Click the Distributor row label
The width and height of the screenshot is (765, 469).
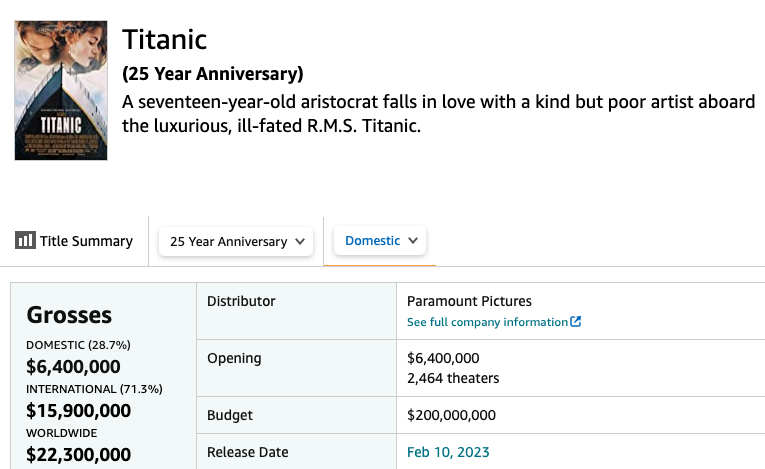(x=242, y=301)
